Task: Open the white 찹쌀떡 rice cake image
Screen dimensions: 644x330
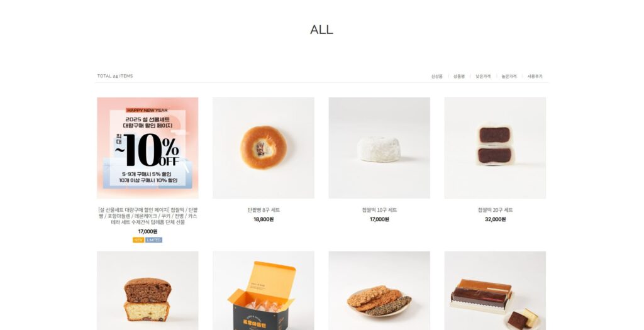Action: click(x=379, y=148)
